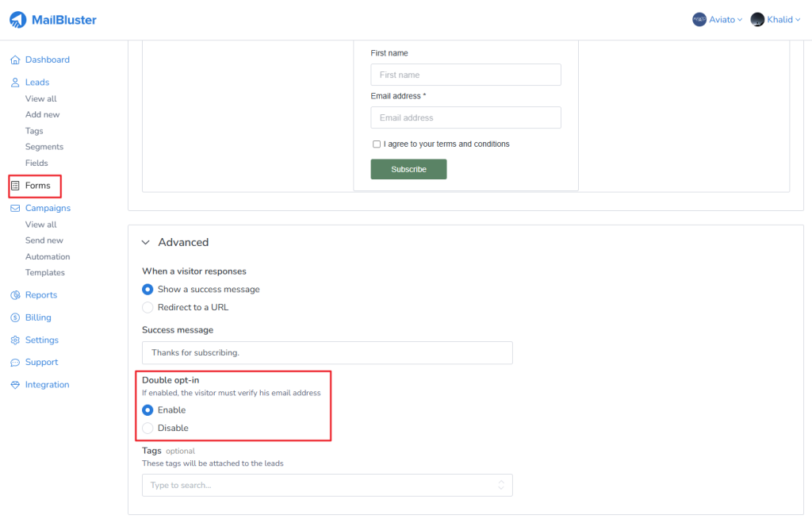Open the Templates menu entry
This screenshot has width=812, height=519.
point(45,272)
